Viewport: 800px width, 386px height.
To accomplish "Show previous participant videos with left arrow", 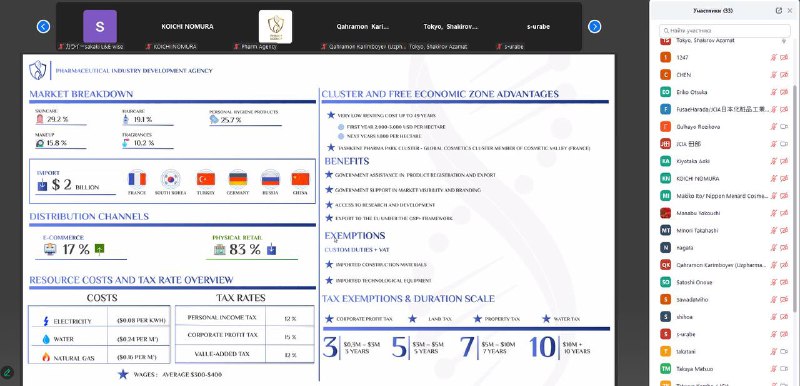I will tap(43, 27).
